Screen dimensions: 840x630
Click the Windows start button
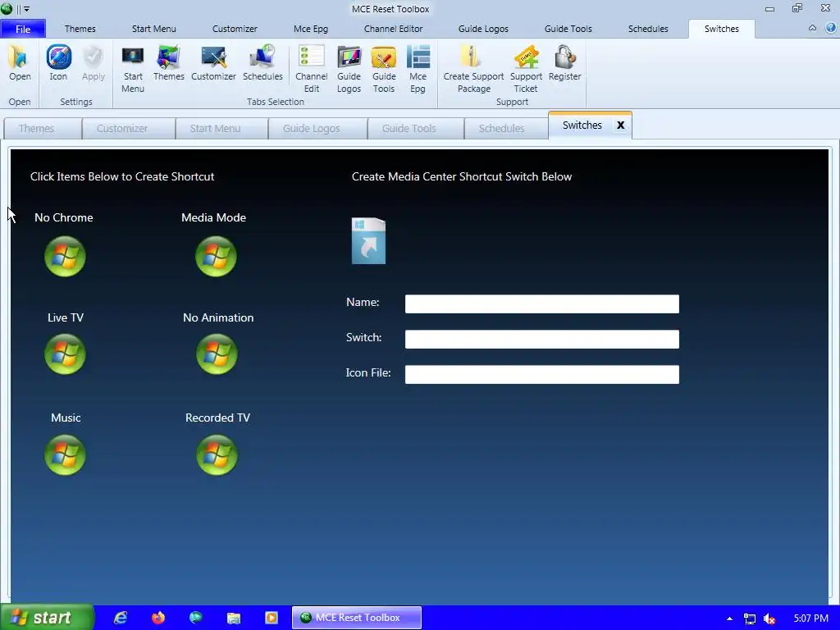47,618
